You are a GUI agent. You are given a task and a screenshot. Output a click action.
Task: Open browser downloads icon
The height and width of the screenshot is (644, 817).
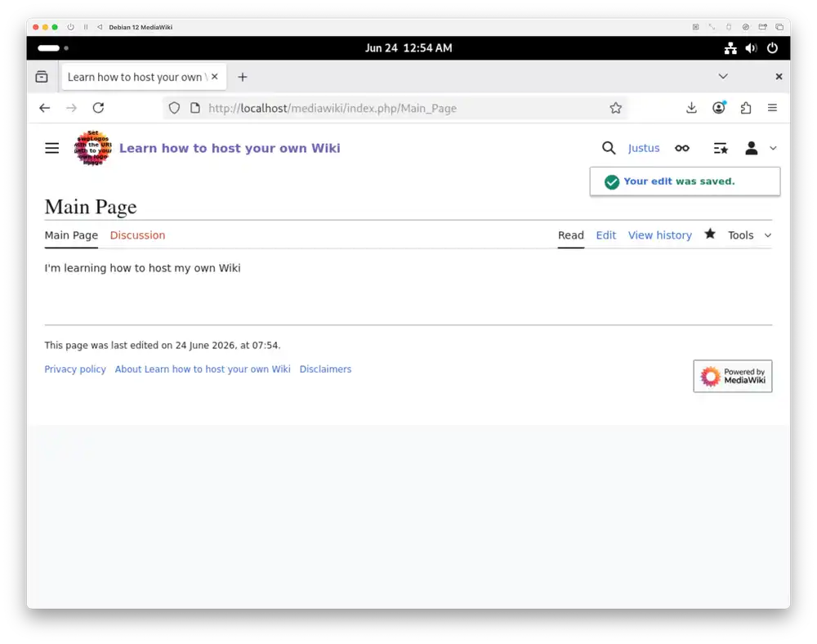pos(691,108)
